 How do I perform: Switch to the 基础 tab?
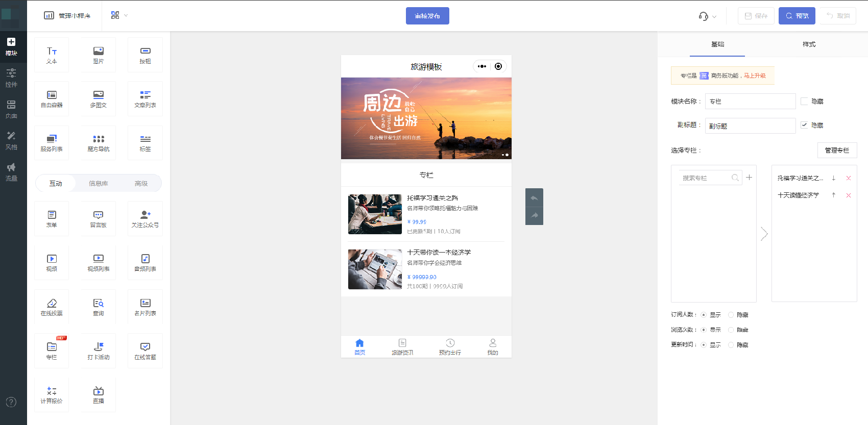click(x=717, y=44)
